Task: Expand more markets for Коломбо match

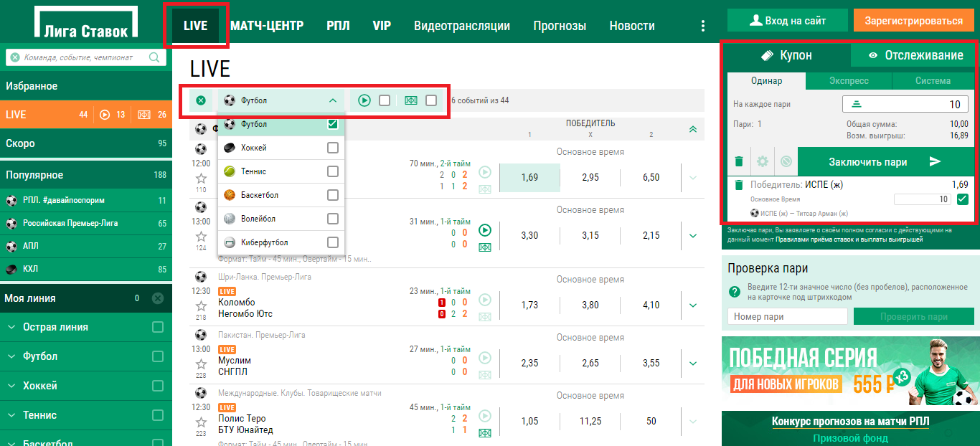Action: point(693,305)
